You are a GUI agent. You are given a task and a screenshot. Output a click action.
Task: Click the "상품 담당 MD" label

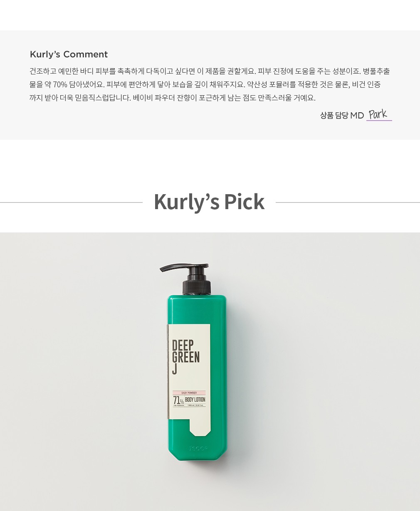[342, 116]
